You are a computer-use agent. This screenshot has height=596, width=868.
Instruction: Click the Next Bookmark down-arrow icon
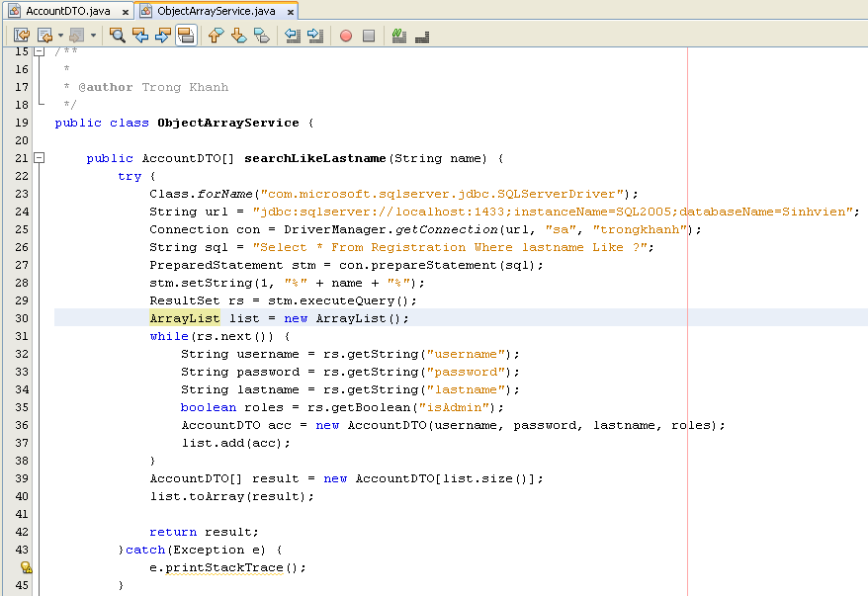pos(238,36)
